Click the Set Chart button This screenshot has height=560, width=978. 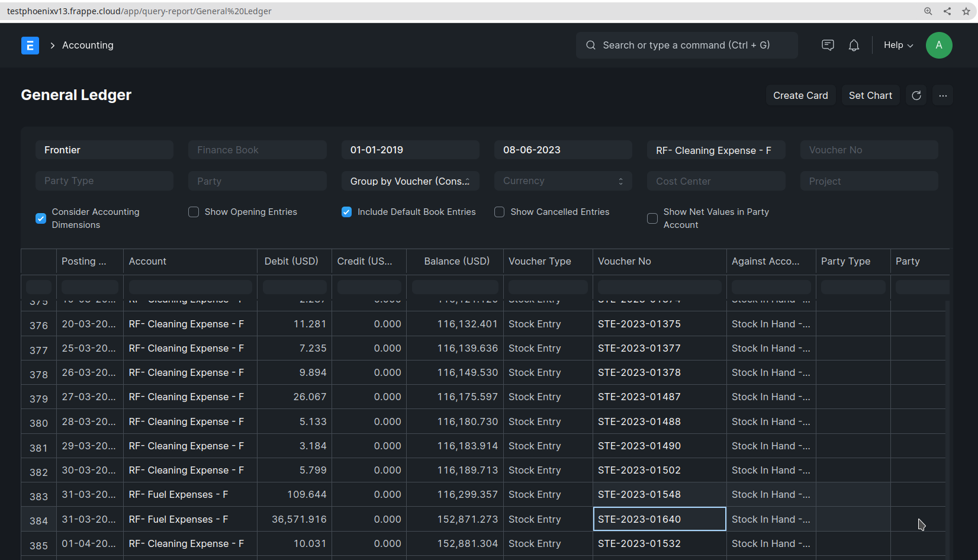870,95
